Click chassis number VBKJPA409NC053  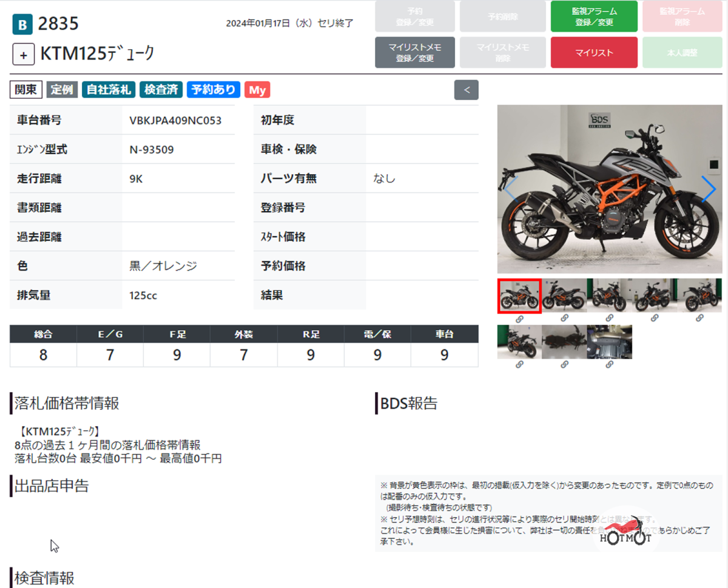tap(175, 120)
